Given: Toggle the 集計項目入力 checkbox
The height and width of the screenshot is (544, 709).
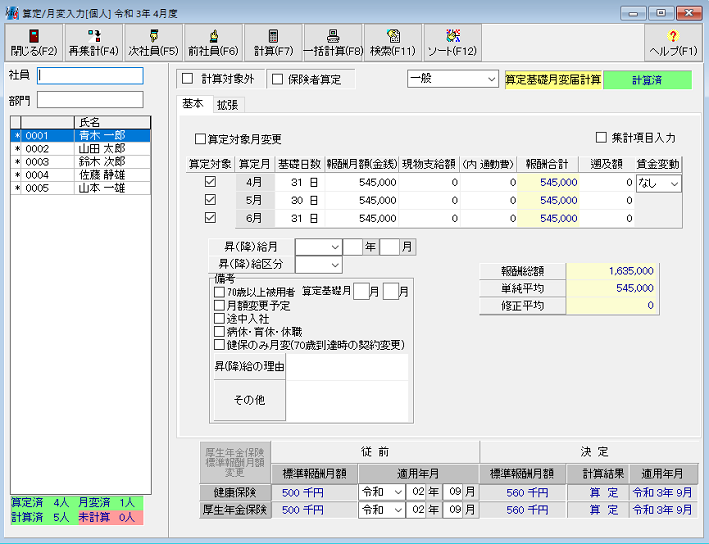Looking at the screenshot, I should tap(601, 138).
